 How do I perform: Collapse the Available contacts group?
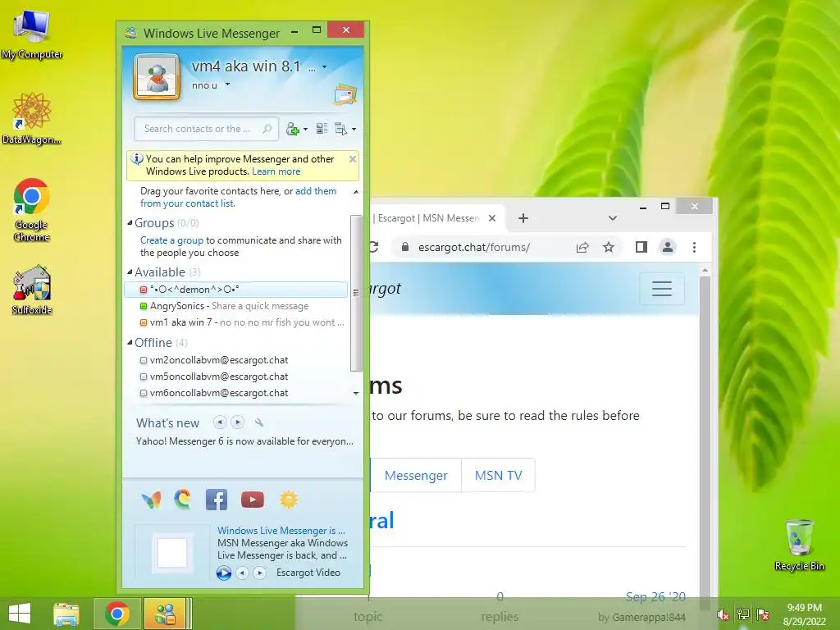pos(130,272)
